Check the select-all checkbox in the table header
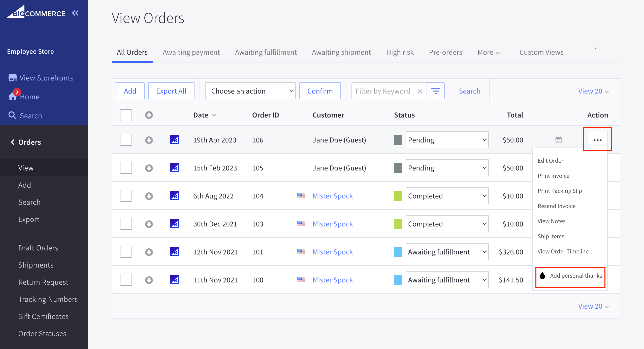Image resolution: width=644 pixels, height=349 pixels. [x=126, y=115]
